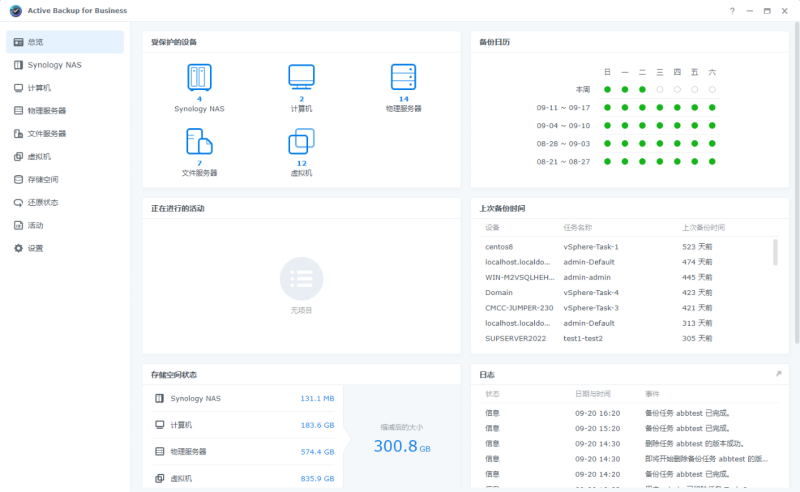
Task: Click the Sunday dot for 09-11 ~ 09-17
Action: click(607, 107)
